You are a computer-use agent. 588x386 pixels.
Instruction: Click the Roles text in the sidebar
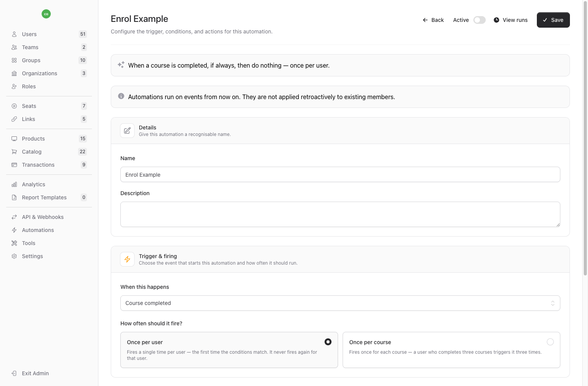pyautogui.click(x=29, y=86)
